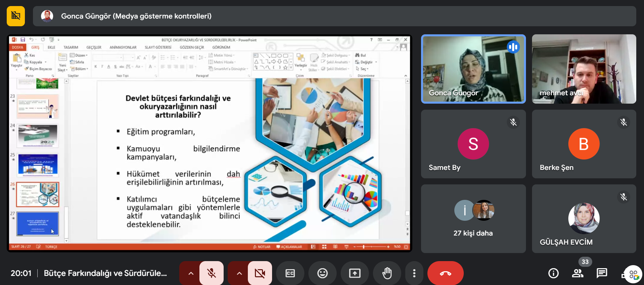The height and width of the screenshot is (285, 644).
Task: Click Gonca Güngör's media display controls bar
Action: tap(334, 16)
